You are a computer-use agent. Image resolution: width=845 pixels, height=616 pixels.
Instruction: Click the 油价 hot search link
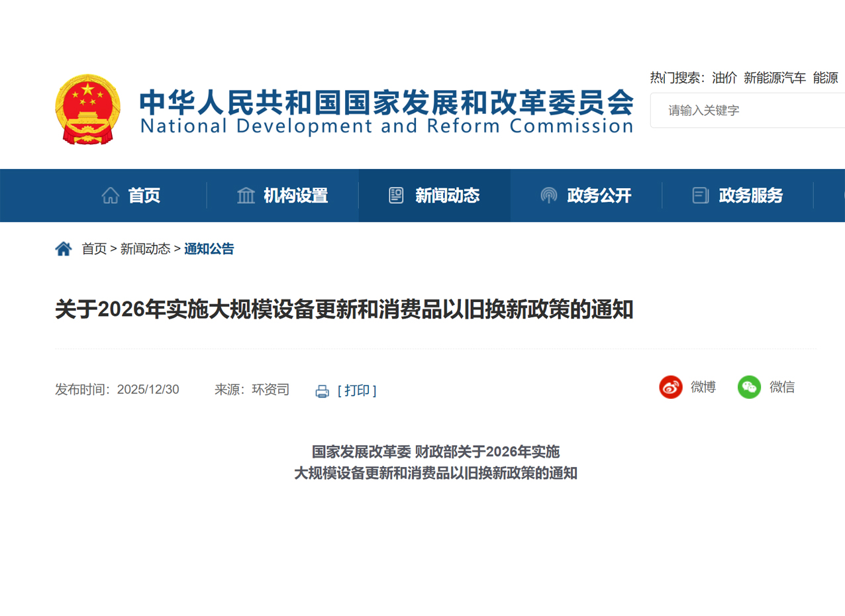(724, 78)
